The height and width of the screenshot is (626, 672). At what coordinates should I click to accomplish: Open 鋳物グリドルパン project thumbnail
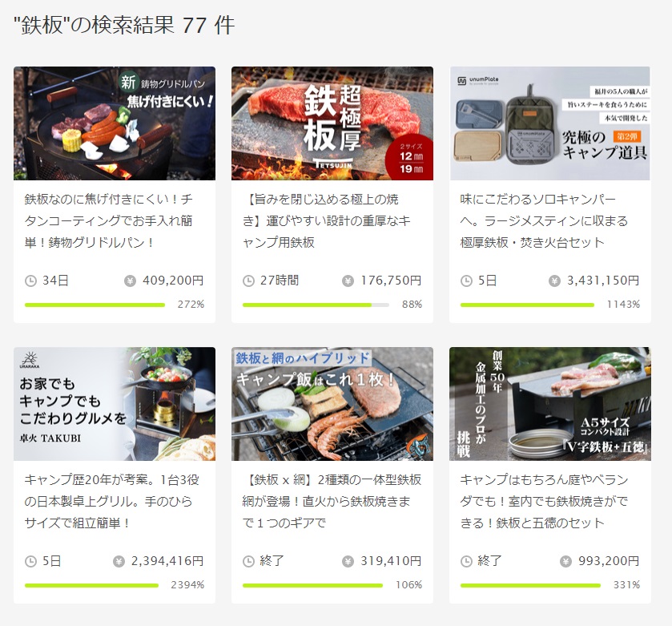click(x=115, y=123)
